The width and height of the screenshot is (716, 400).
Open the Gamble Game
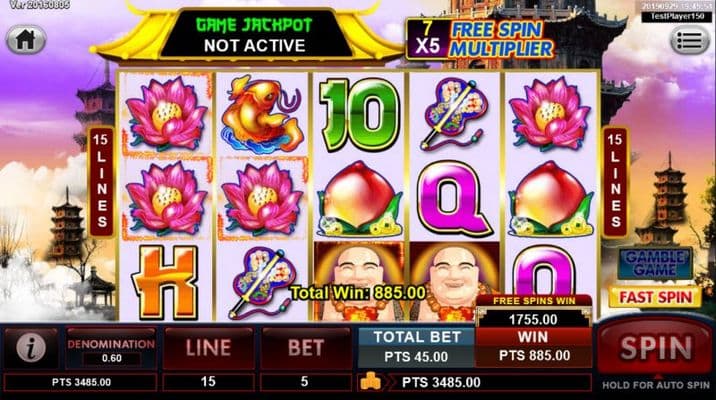[x=655, y=263]
